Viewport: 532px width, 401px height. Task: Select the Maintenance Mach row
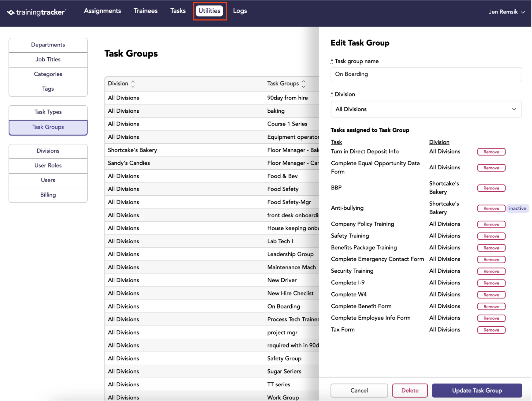click(x=212, y=267)
